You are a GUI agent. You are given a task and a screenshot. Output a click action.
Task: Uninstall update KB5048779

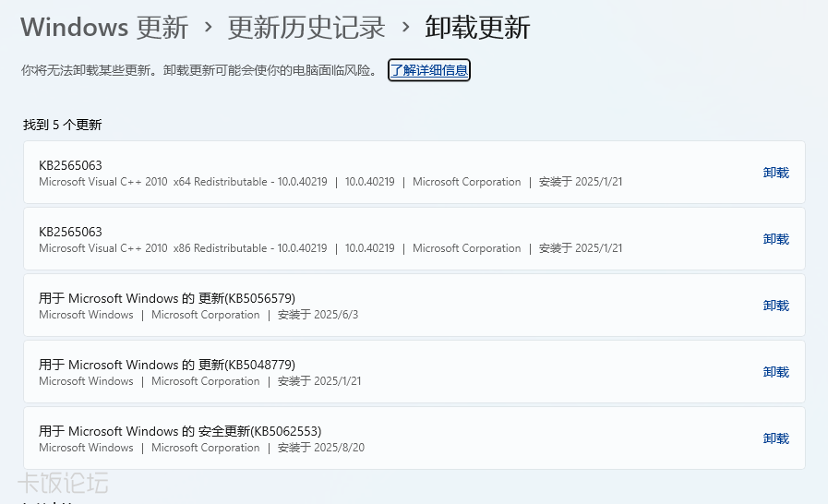[775, 372]
